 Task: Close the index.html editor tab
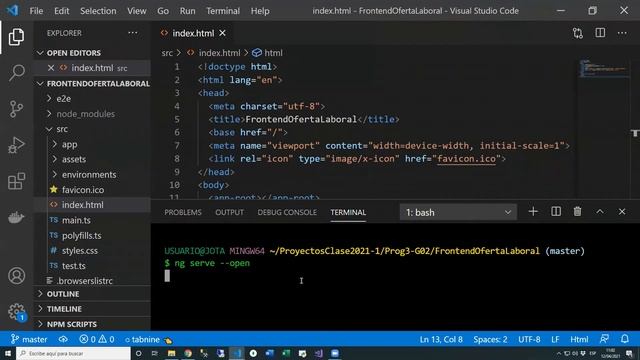pyautogui.click(x=222, y=33)
